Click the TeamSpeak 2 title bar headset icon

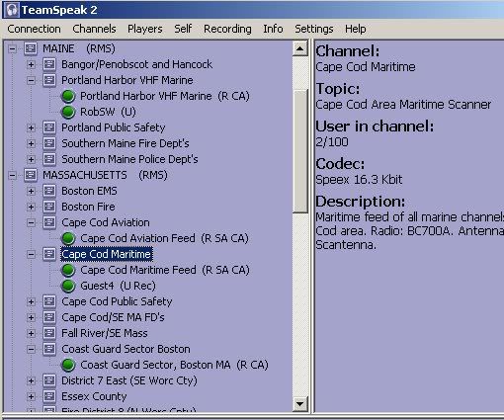[12, 10]
